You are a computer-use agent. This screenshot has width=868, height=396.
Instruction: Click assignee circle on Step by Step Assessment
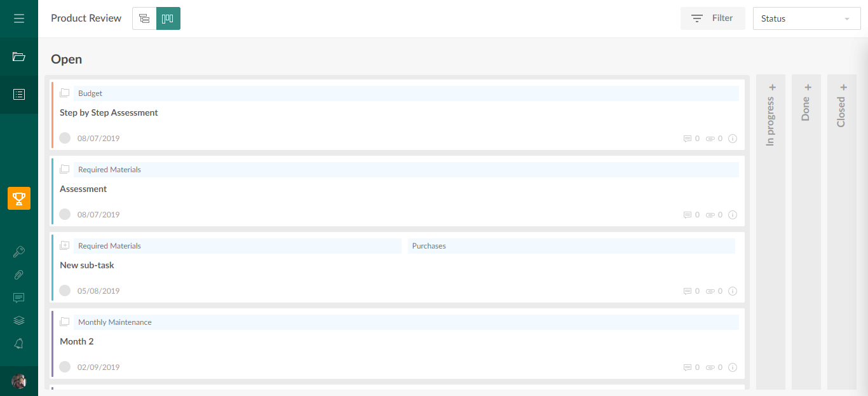(65, 138)
